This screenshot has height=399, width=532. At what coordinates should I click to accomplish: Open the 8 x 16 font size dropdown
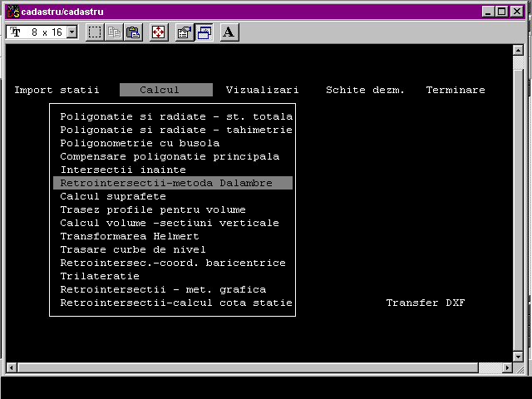click(x=71, y=32)
